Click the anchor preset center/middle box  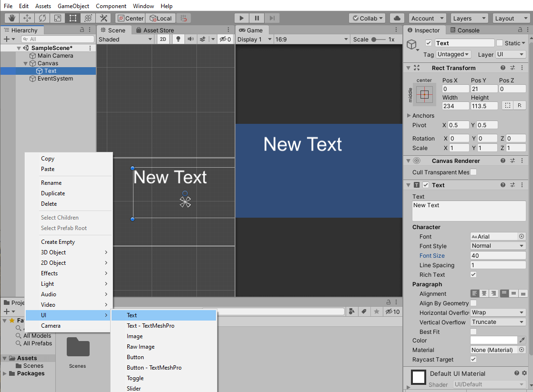[x=424, y=94]
